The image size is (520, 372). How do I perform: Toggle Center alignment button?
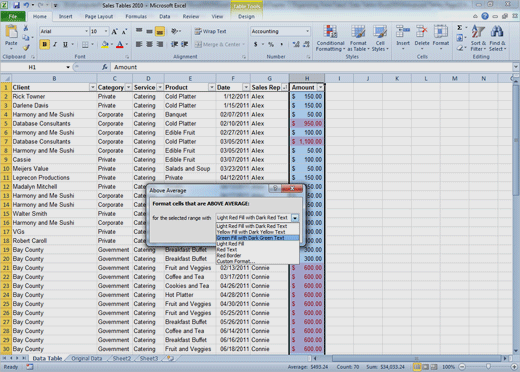click(150, 44)
